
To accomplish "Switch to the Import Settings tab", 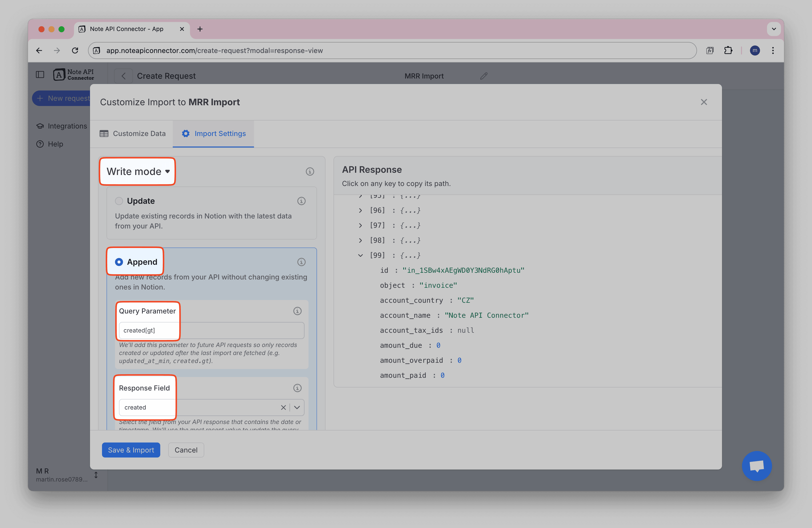I will [x=213, y=134].
